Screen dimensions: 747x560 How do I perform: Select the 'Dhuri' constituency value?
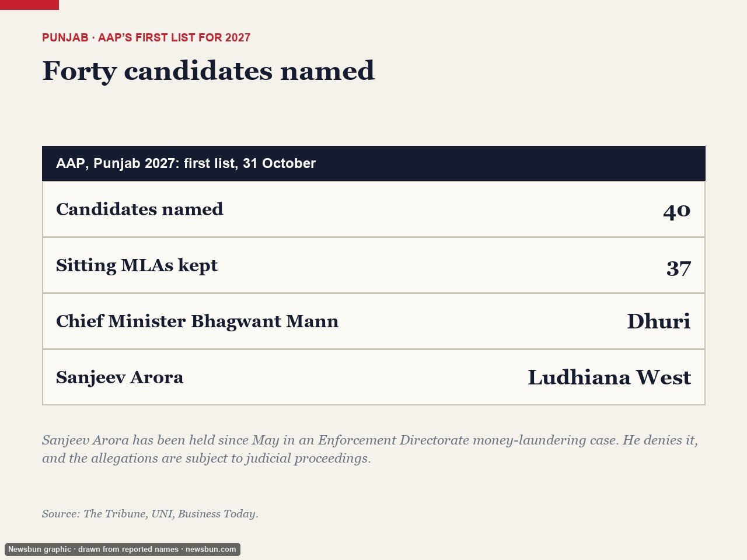click(x=659, y=321)
